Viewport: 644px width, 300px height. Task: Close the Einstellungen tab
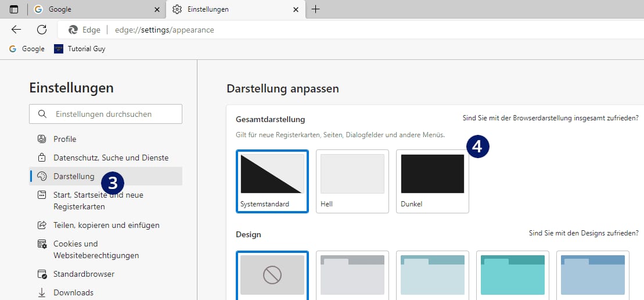(296, 9)
